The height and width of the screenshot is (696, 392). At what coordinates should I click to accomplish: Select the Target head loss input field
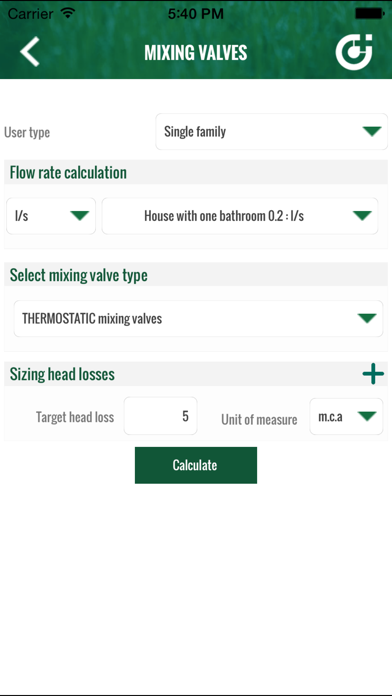click(161, 416)
